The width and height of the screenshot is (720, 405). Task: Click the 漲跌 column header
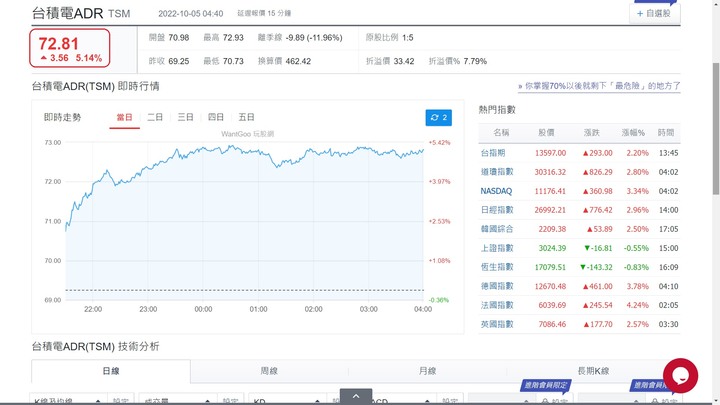[591, 133]
